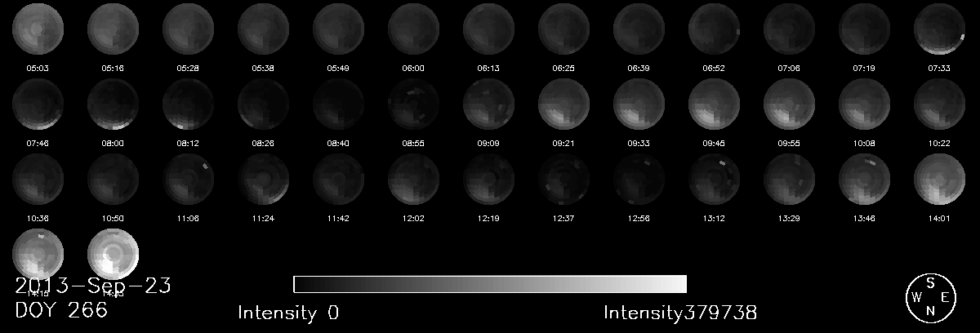Choose the dark polar image above 08:40
Image resolution: width=980 pixels, height=333 pixels.
click(x=339, y=104)
